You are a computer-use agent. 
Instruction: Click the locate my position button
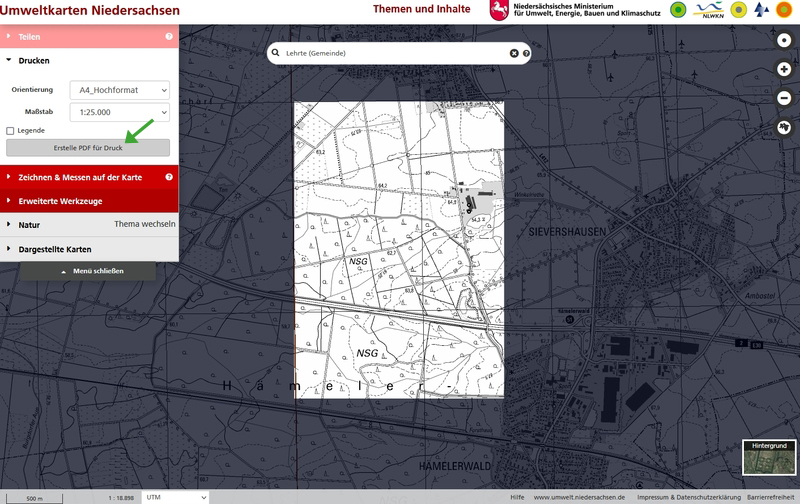pos(784,40)
